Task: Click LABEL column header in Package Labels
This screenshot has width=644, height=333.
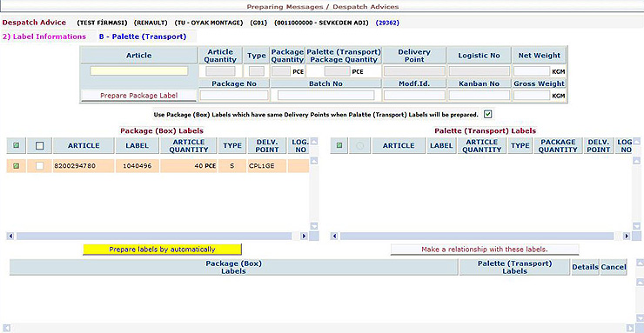Action: 138,145
